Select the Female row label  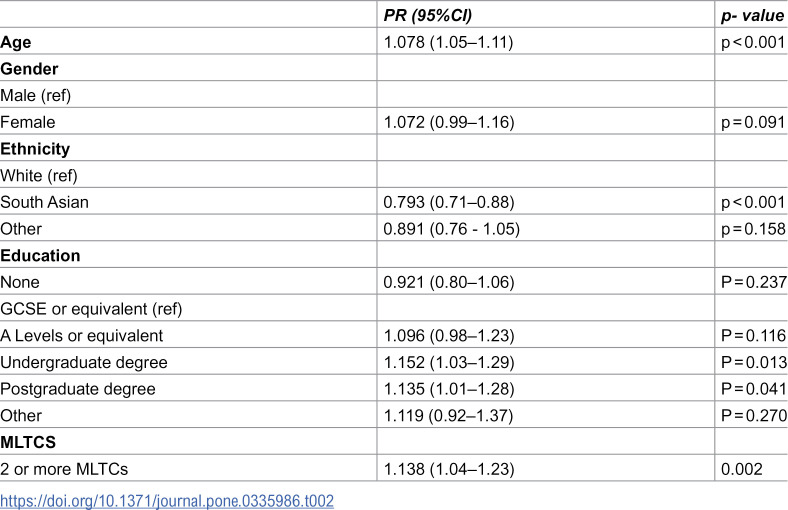coord(28,122)
